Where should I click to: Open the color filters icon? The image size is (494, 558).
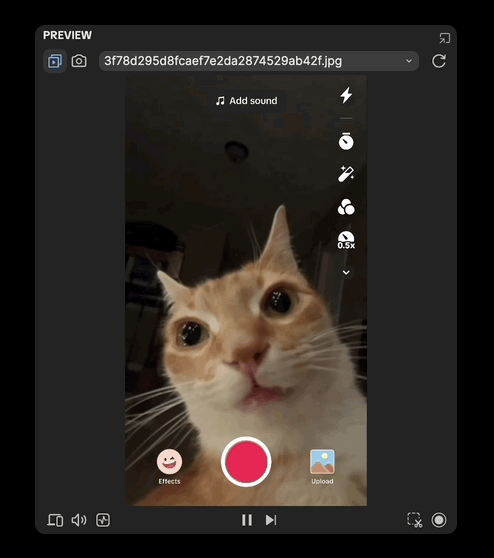[346, 207]
